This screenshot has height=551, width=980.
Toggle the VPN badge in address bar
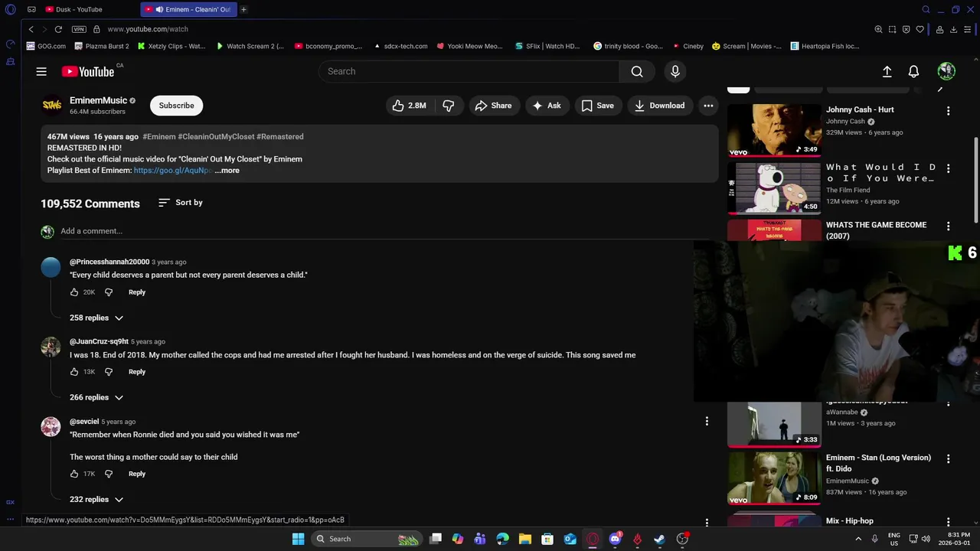pyautogui.click(x=79, y=29)
